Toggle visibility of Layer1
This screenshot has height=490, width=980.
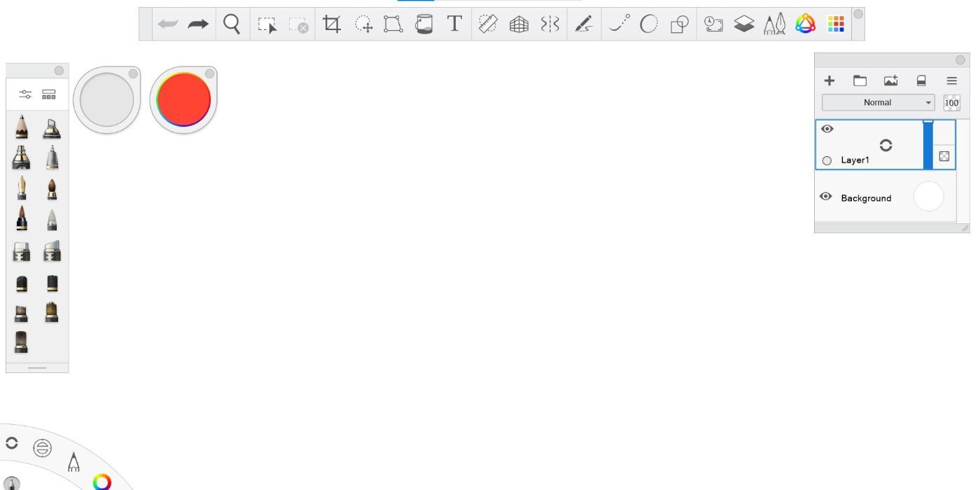(x=827, y=129)
